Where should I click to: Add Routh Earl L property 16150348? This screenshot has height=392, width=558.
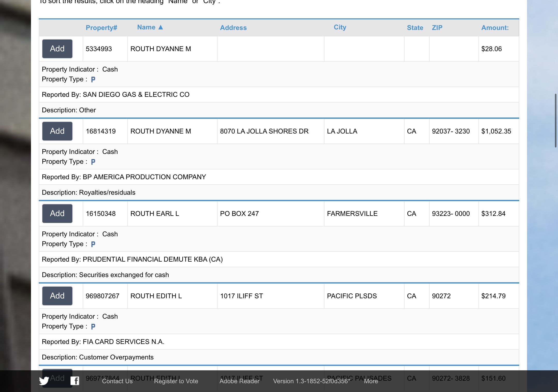click(57, 214)
